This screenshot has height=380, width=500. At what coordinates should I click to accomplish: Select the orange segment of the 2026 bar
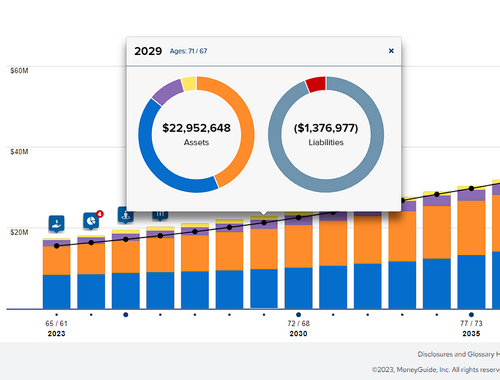click(160, 255)
